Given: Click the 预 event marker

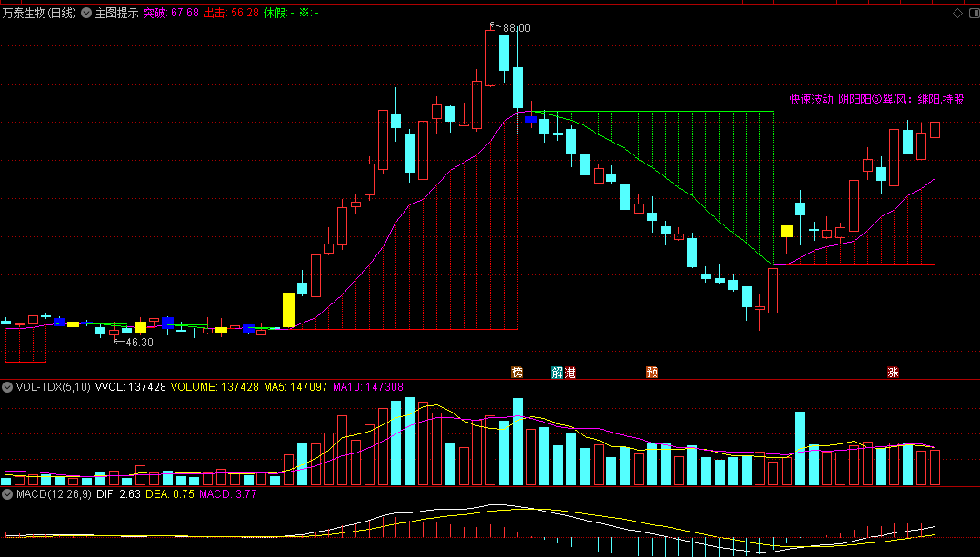Looking at the screenshot, I should click(652, 373).
